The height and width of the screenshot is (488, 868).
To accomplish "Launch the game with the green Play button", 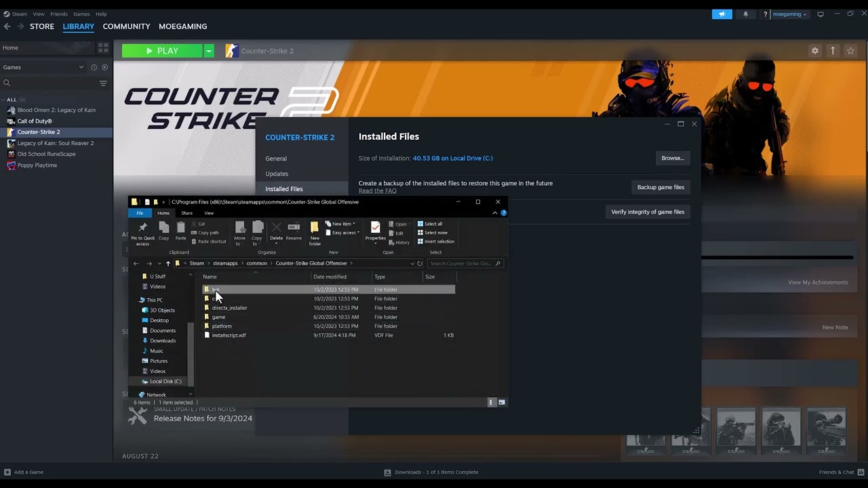I will (x=163, y=51).
